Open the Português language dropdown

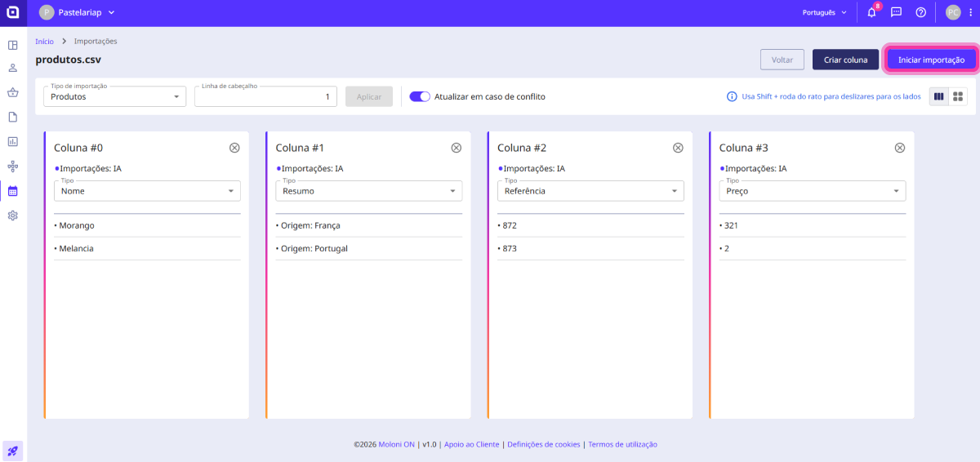[825, 12]
